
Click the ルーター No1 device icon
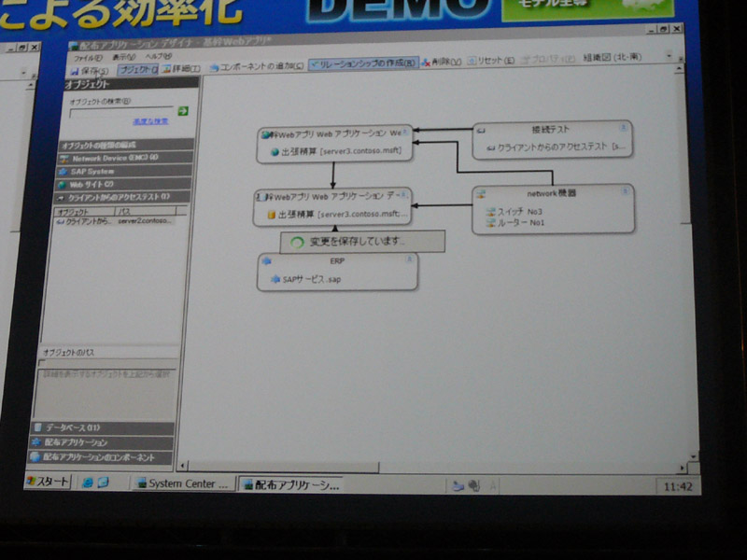coord(491,222)
